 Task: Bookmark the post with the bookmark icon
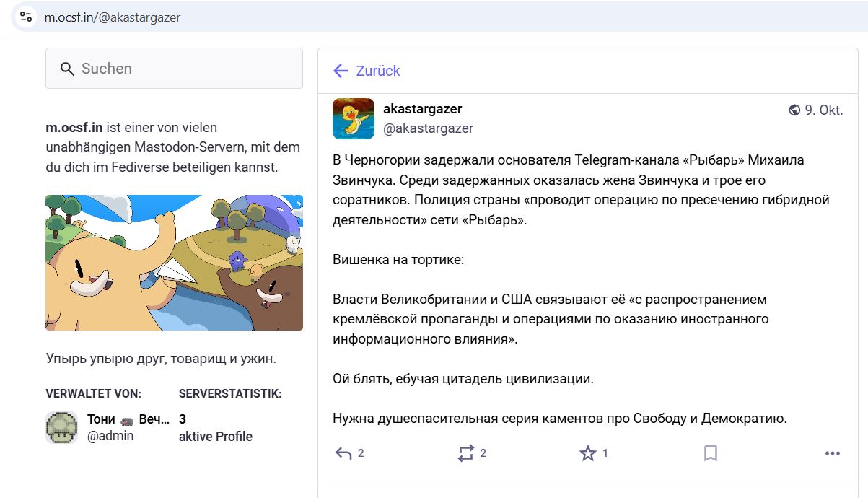pos(711,453)
